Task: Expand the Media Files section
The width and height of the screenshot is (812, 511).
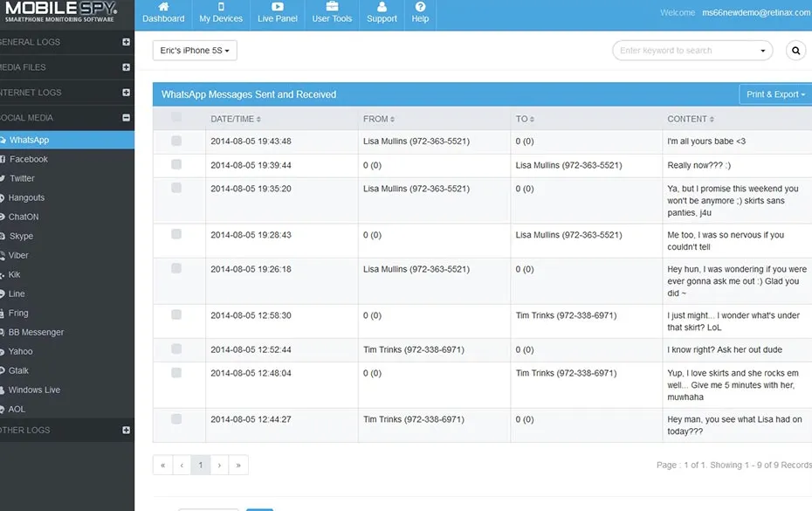Action: tap(126, 67)
